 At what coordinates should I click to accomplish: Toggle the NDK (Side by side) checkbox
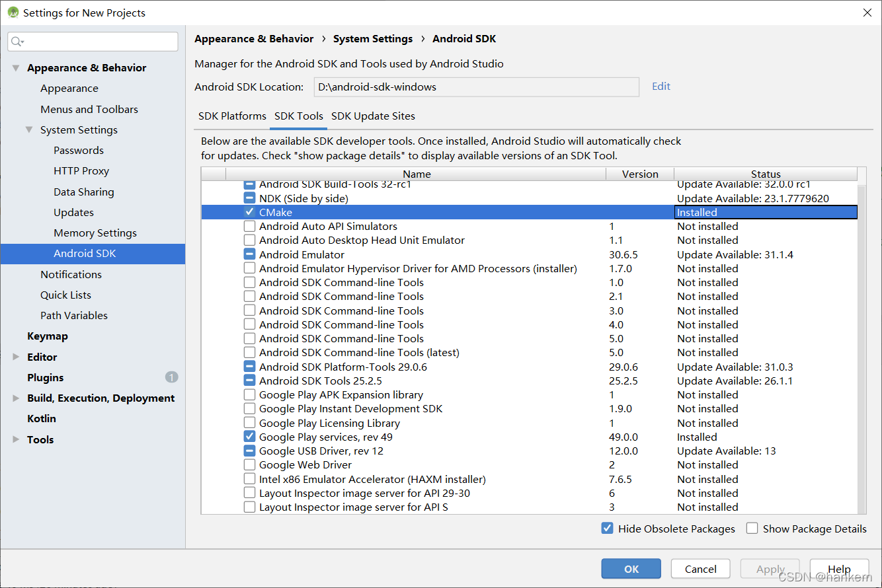[249, 198]
